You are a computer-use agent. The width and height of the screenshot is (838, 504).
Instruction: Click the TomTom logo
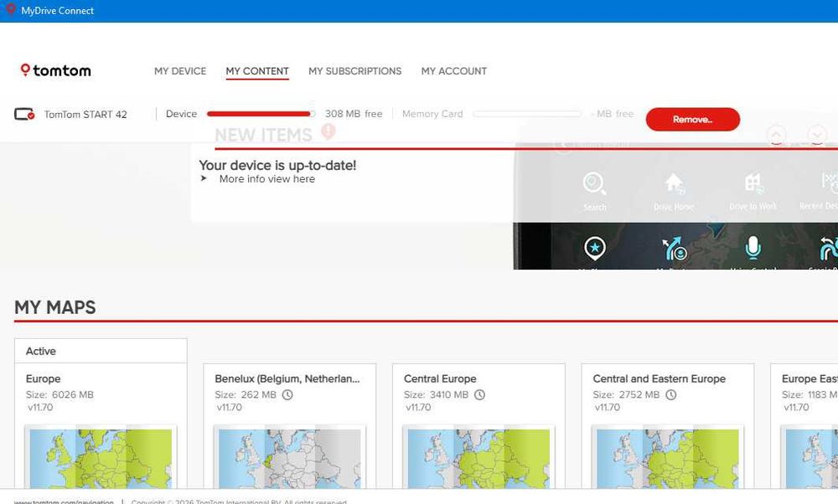click(x=55, y=70)
